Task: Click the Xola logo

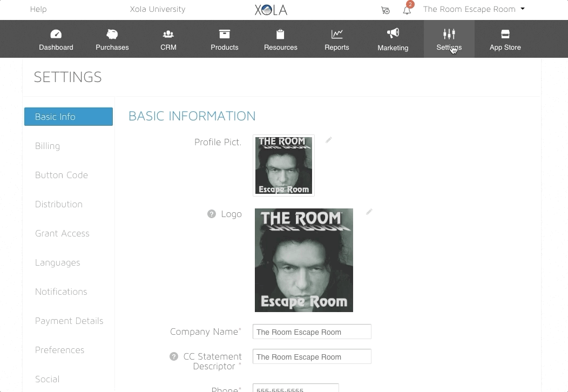Action: click(271, 10)
